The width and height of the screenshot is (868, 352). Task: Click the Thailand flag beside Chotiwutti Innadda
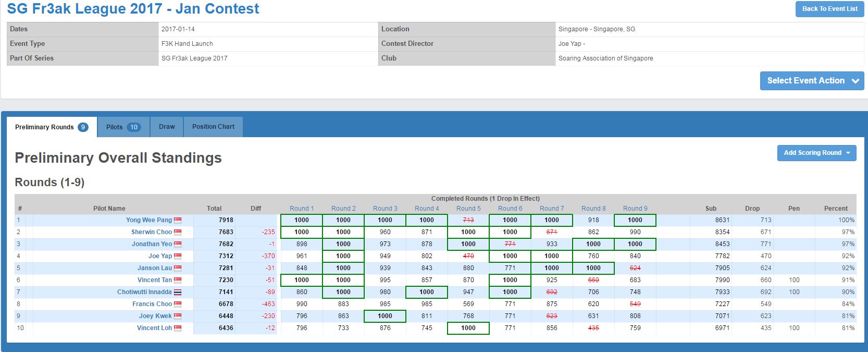pos(178,292)
